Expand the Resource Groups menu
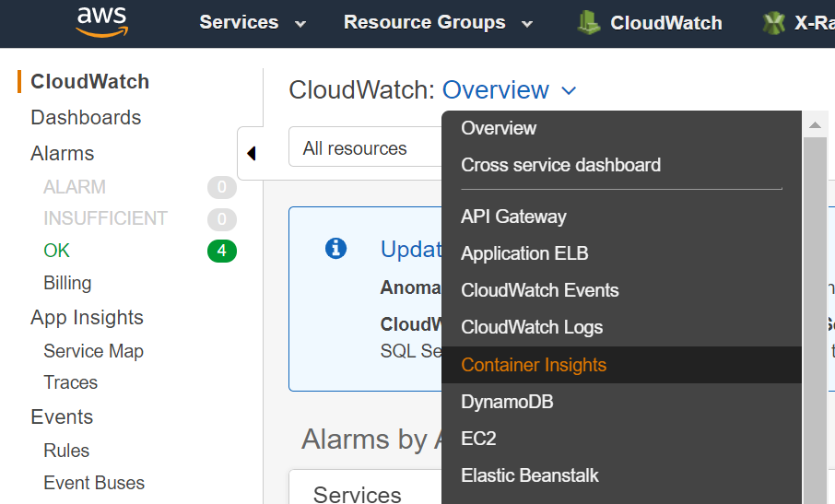 438,22
